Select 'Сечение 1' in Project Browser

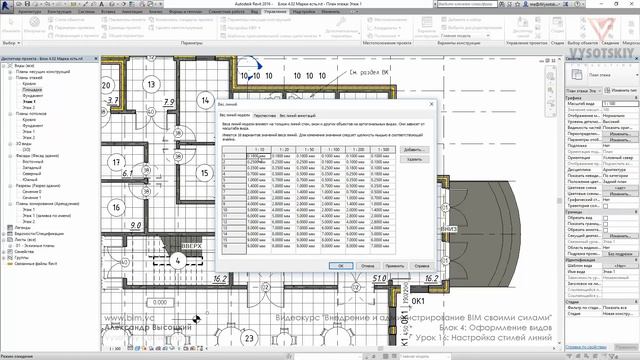point(32,198)
